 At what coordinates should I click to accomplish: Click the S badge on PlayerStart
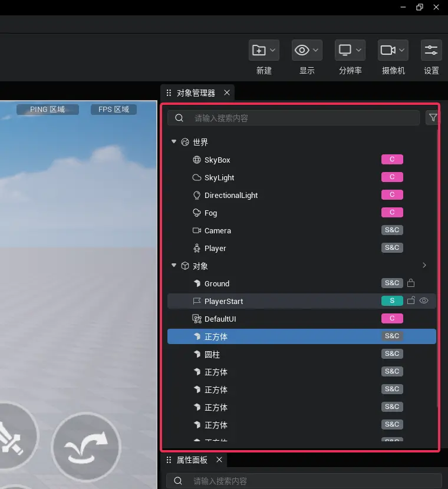[x=392, y=300]
